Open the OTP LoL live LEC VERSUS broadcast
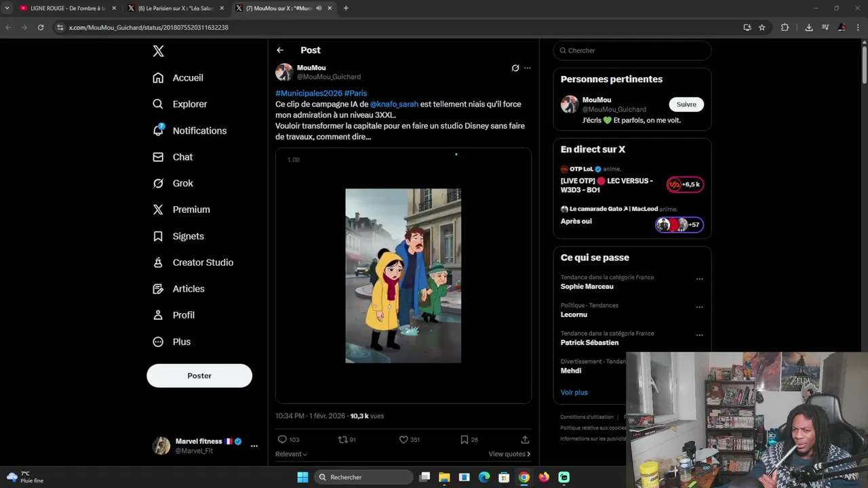This screenshot has width=868, height=488. click(632, 180)
